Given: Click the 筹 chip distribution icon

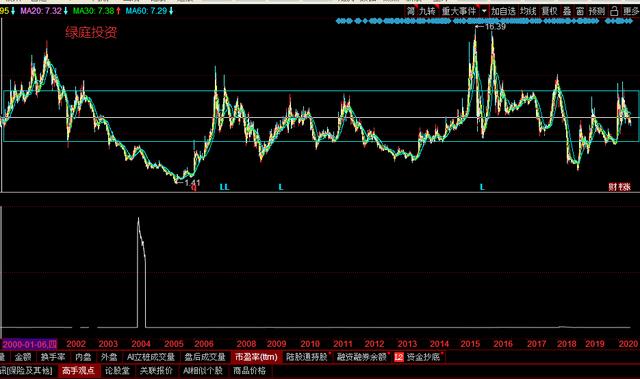Looking at the screenshot, I should 410,11.
